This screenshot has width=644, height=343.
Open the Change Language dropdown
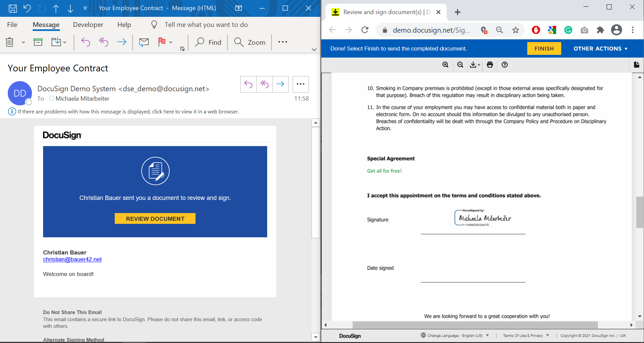455,336
